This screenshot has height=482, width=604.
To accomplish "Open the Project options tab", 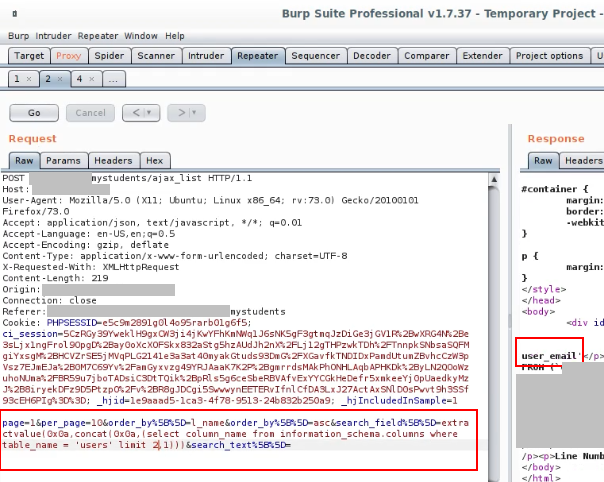I will click(x=550, y=56).
